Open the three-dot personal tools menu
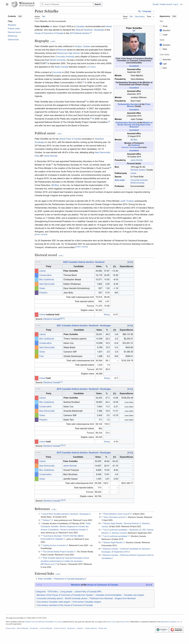The image size is (189, 644). click(181, 4)
